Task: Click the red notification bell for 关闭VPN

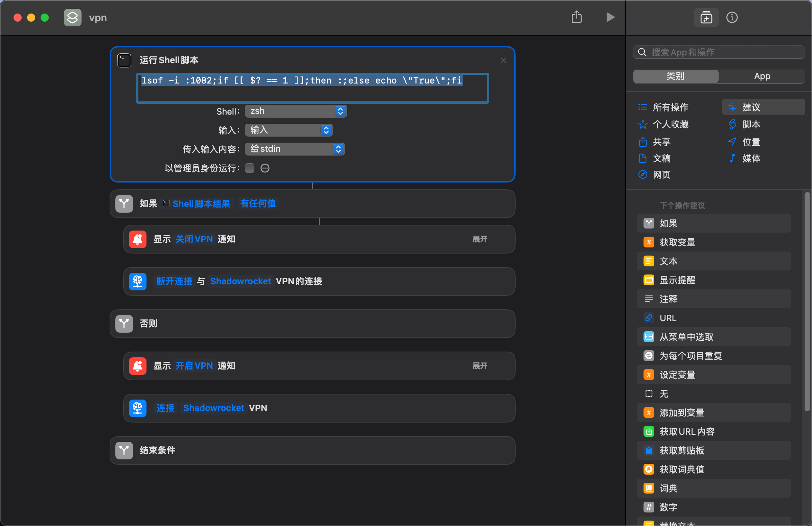Action: [x=137, y=239]
